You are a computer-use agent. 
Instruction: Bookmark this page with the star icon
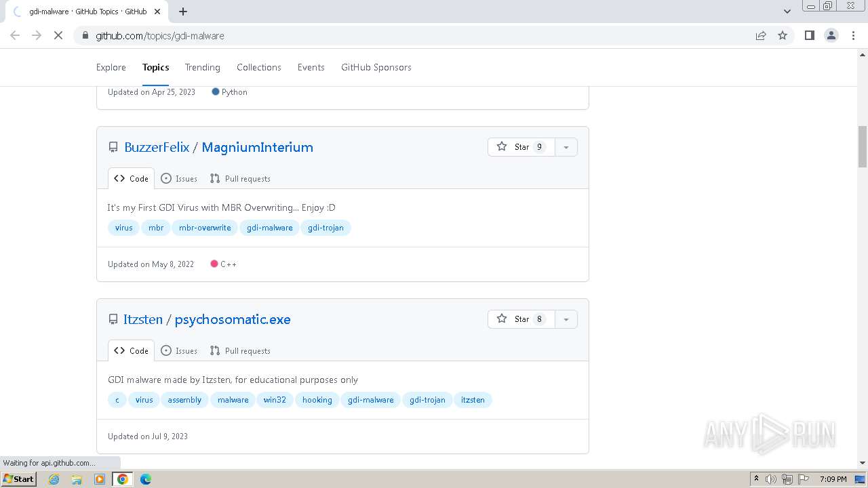tap(783, 35)
